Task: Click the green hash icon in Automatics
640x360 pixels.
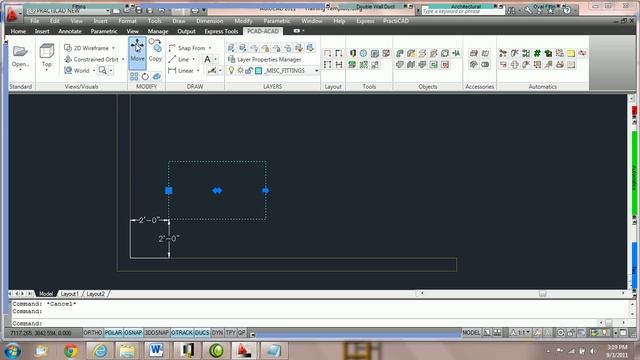Action: [x=537, y=53]
